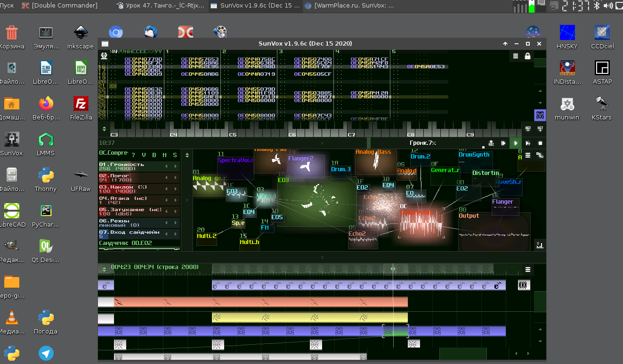This screenshot has width=623, height=364.
Task: Click the green Play button
Action: 516,143
